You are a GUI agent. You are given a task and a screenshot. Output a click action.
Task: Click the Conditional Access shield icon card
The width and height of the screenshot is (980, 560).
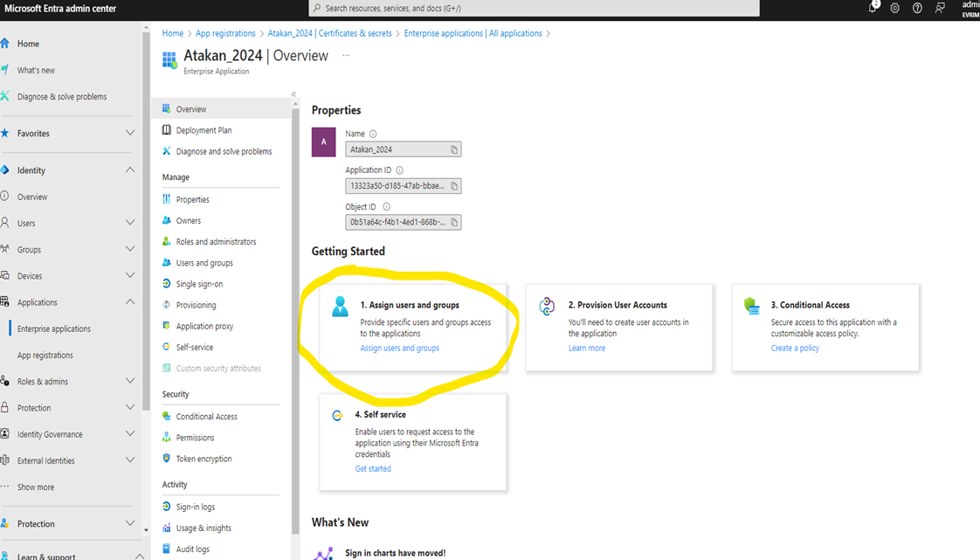752,307
